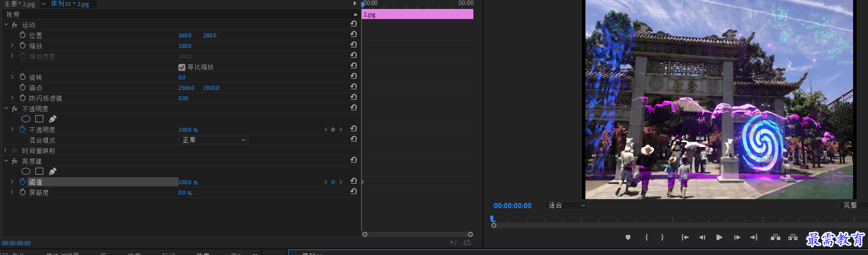Toggle the 不透明度 property stopwatch
The height and width of the screenshot is (255, 868).
point(23,129)
